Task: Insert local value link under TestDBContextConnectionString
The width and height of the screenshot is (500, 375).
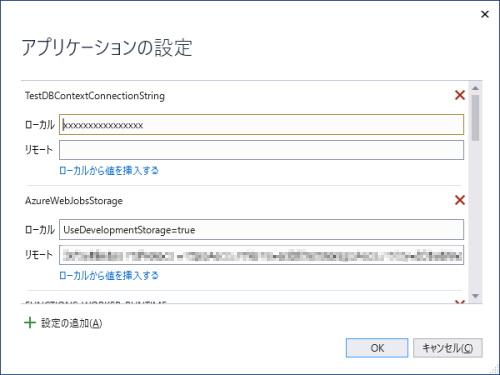Action: point(109,171)
